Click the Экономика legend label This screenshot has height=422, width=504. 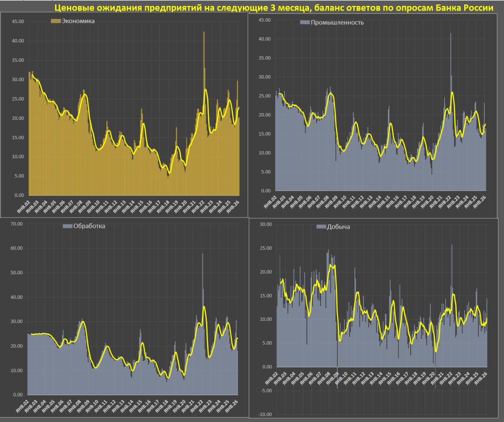78,21
